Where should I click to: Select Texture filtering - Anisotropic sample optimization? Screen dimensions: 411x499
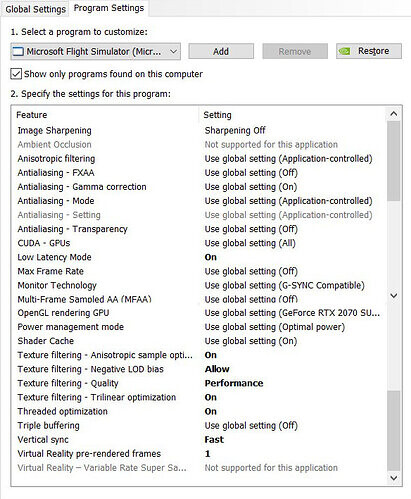(x=105, y=355)
